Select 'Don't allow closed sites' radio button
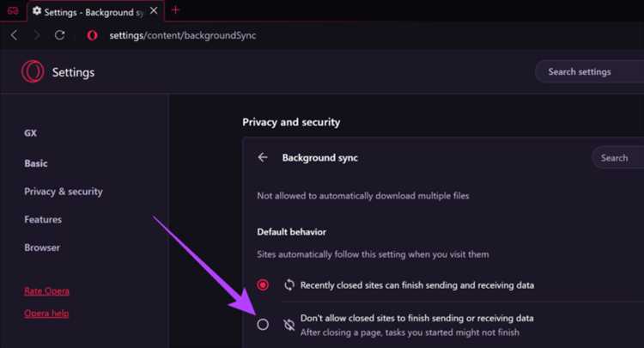 click(263, 324)
